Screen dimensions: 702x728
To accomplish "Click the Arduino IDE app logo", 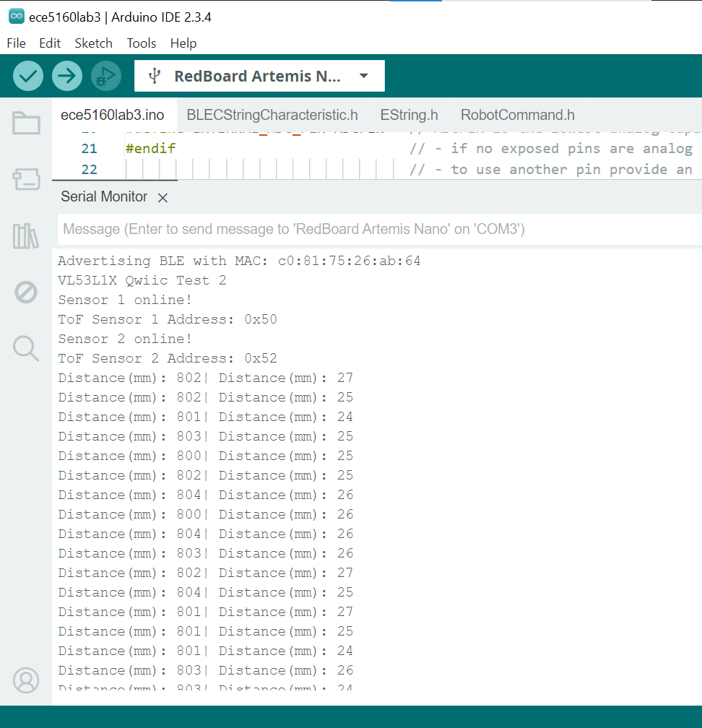I will (16, 16).
